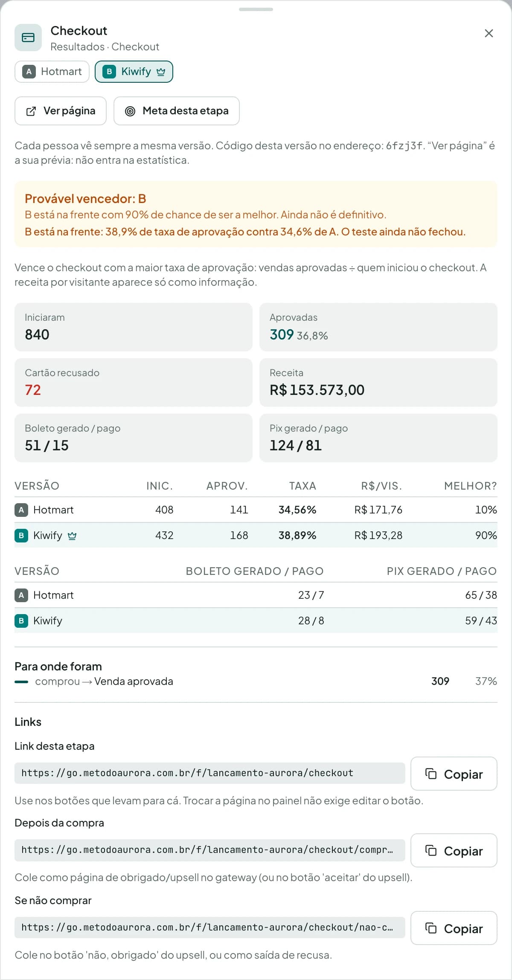Click the credit card Checkout header icon
Image resolution: width=512 pixels, height=980 pixels.
[28, 38]
